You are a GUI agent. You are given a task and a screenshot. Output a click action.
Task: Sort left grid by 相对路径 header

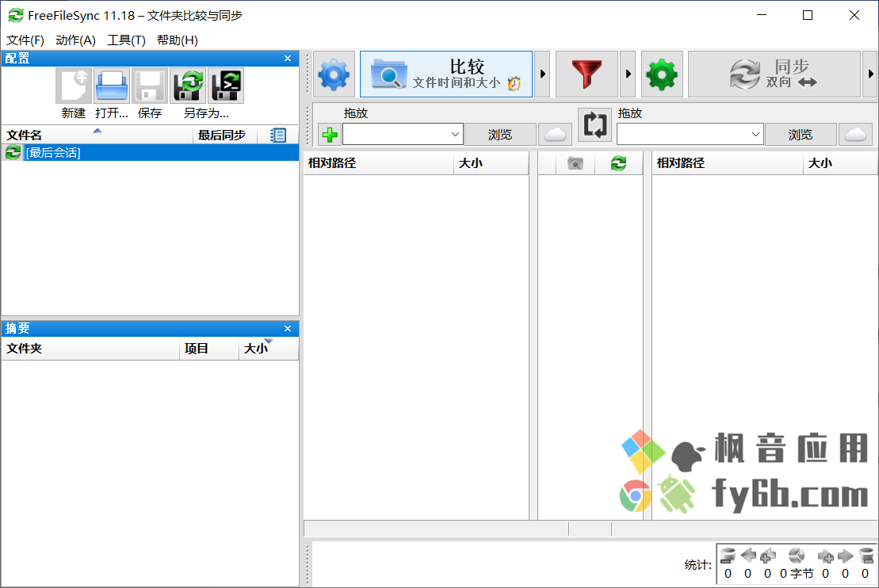[378, 163]
